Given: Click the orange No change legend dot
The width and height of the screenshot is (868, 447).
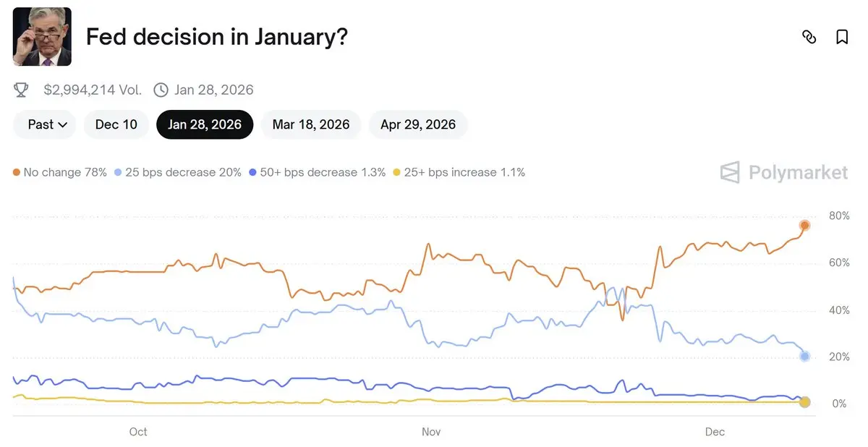Looking at the screenshot, I should [x=17, y=173].
